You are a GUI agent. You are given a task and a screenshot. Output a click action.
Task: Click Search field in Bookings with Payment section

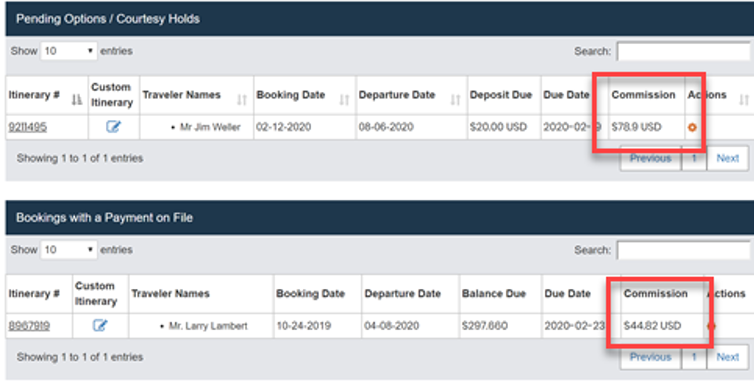click(x=684, y=250)
